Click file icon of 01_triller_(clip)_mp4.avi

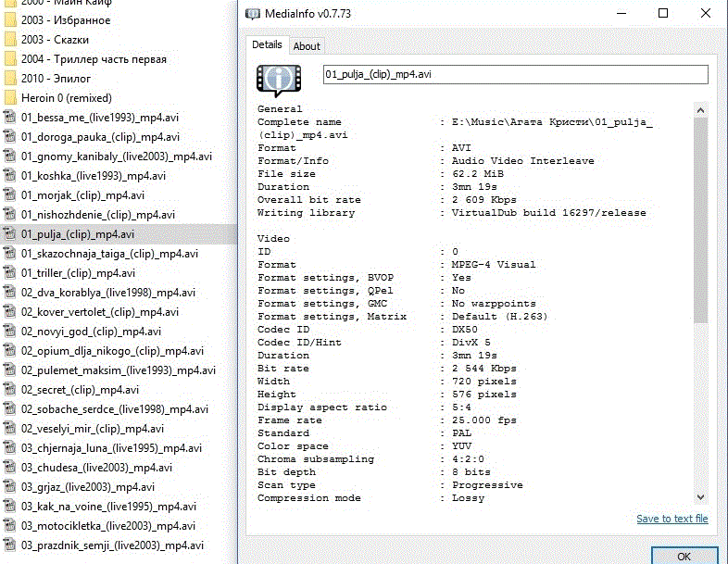point(10,273)
